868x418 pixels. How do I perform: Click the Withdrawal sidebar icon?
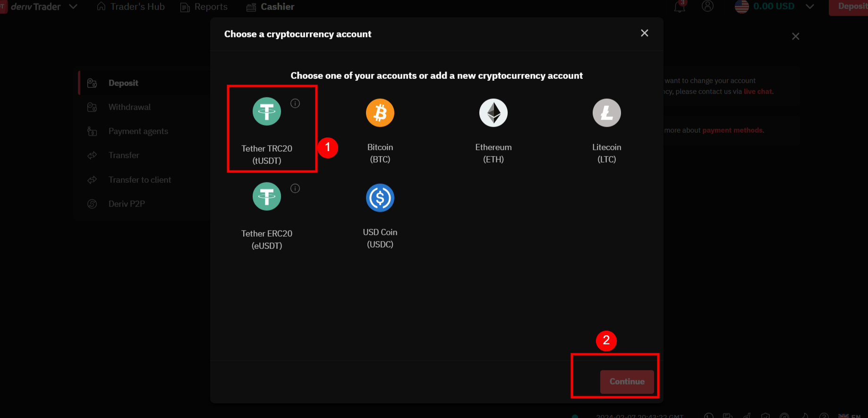[x=92, y=107]
